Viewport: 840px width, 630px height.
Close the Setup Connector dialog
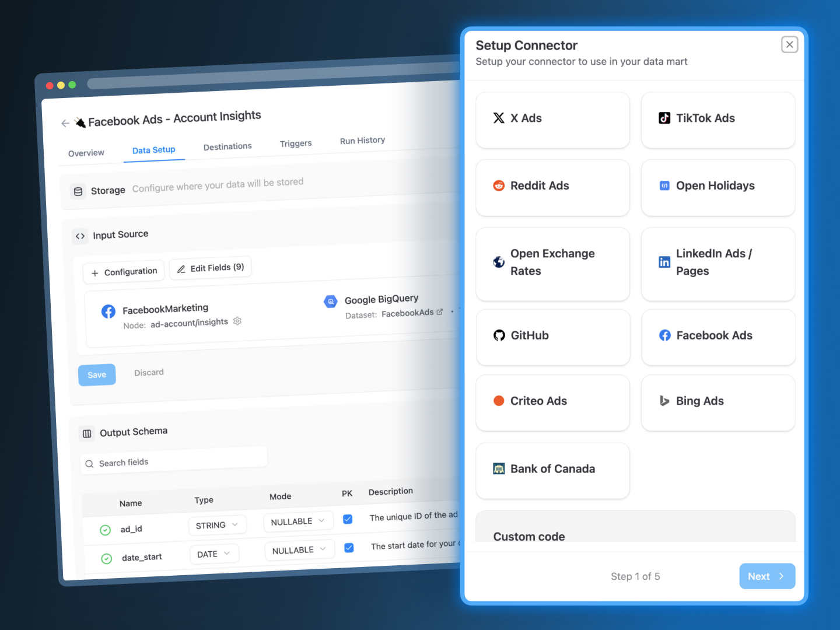coord(790,44)
